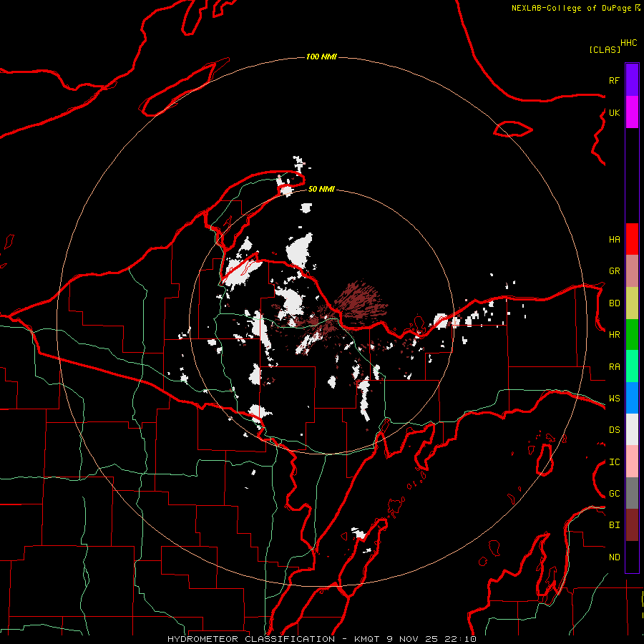Click the BD legend label
Screen dimensions: 644x644
[x=614, y=303]
